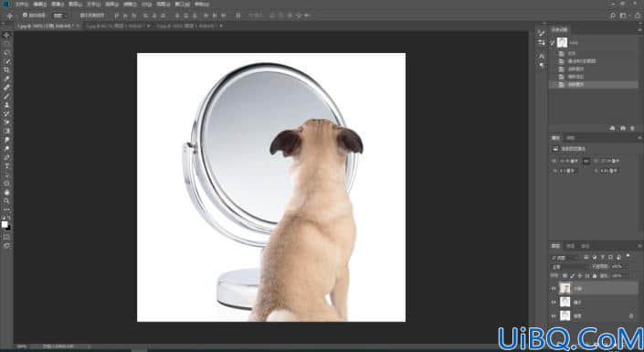Select the Magic Wand tool
Screen dimensions: 644x352
coord(6,61)
